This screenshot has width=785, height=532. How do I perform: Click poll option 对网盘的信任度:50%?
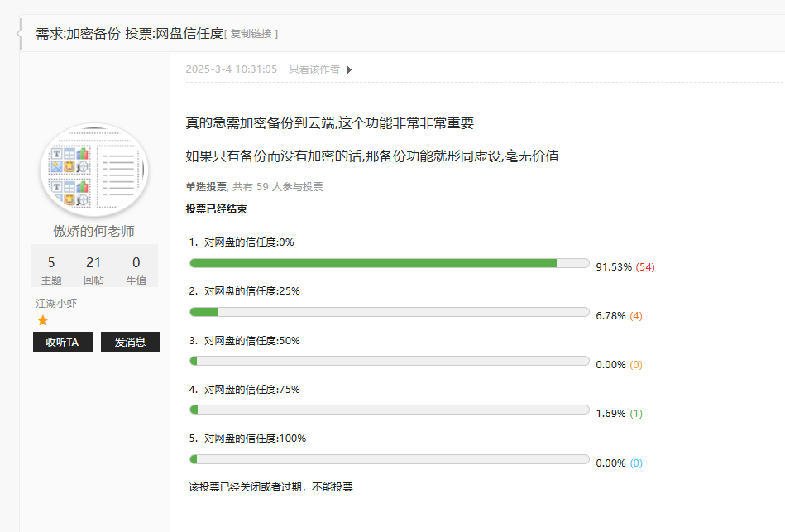coord(251,341)
